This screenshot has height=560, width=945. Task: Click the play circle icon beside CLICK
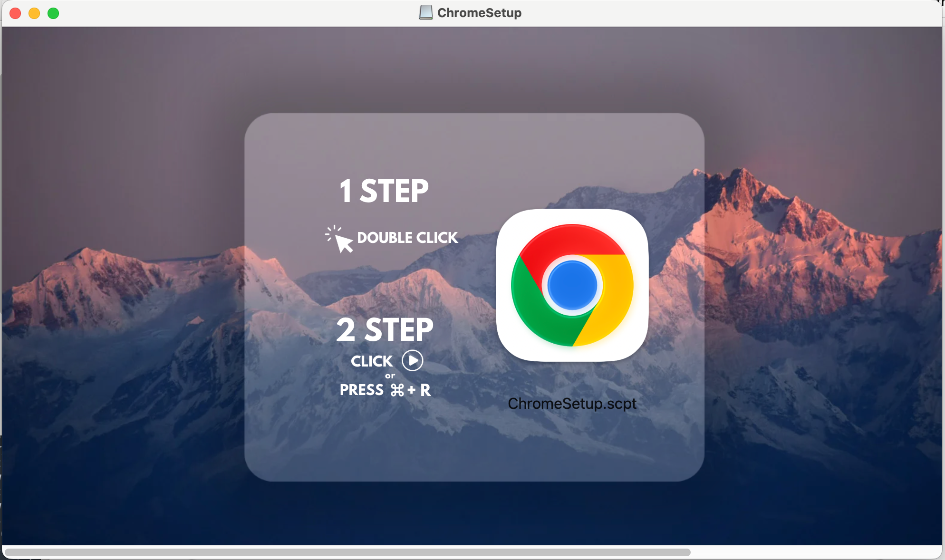coord(412,361)
